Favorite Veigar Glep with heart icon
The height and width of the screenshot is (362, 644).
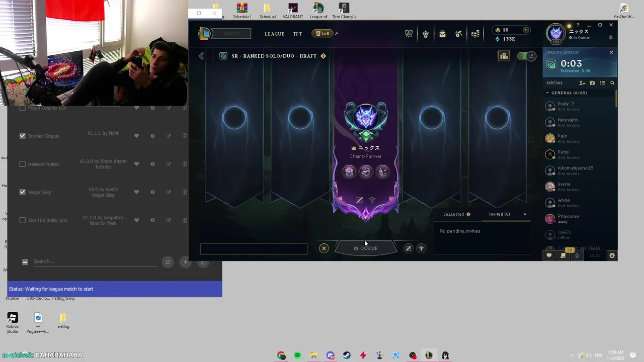tap(136, 192)
